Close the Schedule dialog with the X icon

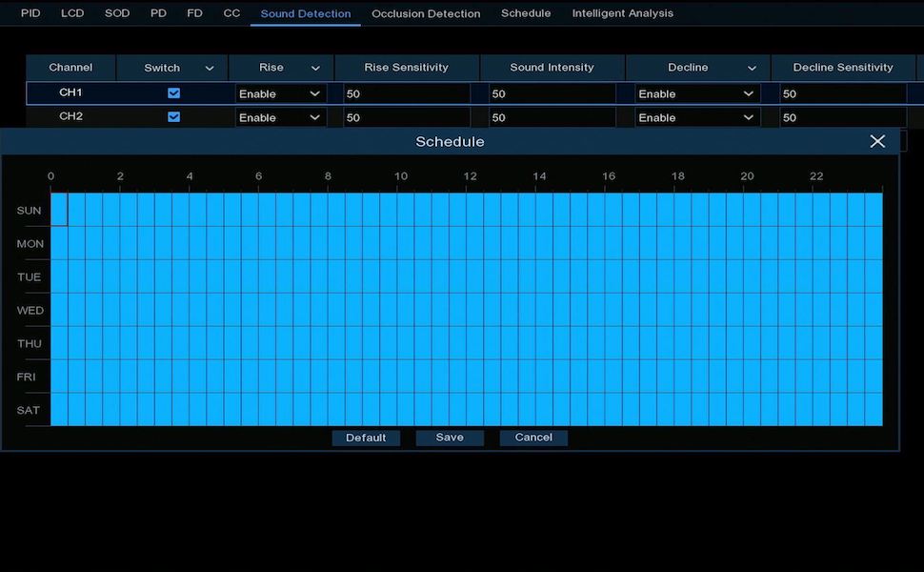point(877,141)
